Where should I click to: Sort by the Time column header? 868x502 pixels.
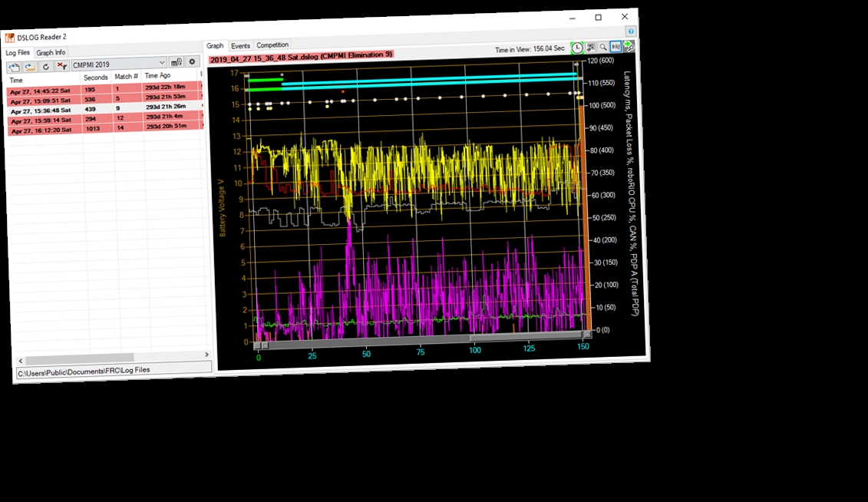pos(43,79)
